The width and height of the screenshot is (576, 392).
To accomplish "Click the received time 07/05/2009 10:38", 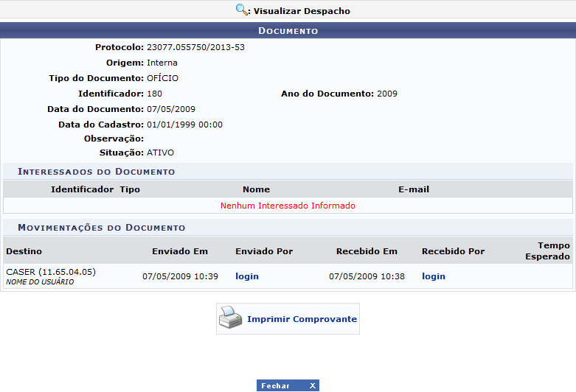I will (x=367, y=276).
